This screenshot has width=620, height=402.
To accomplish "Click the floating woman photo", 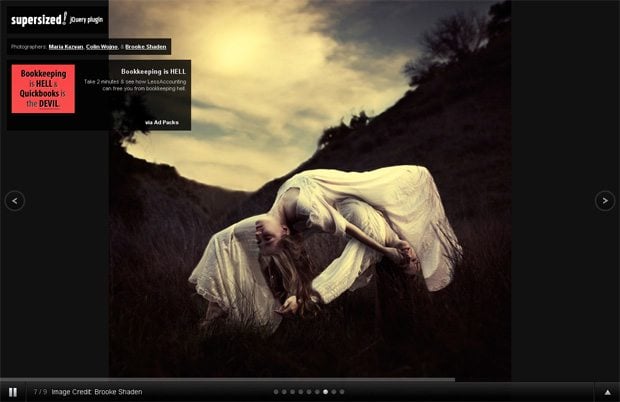I will [x=330, y=240].
